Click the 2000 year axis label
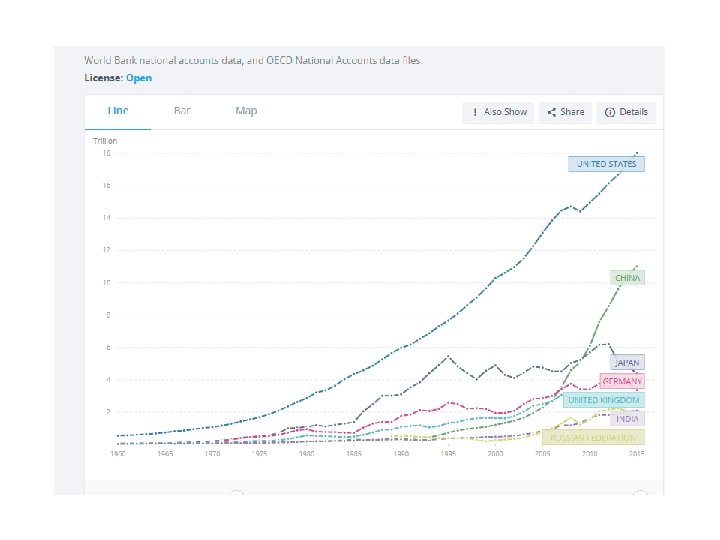 495,453
